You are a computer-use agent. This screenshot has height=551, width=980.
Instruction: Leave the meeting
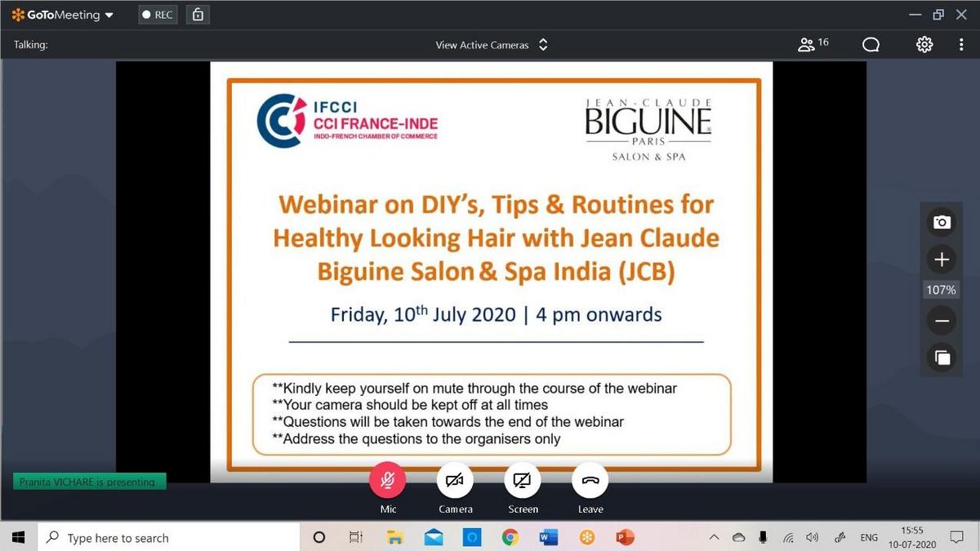[x=590, y=481]
